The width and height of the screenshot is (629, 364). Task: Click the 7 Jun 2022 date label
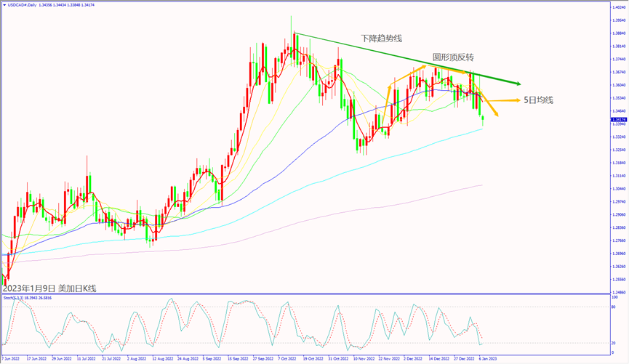pos(12,359)
